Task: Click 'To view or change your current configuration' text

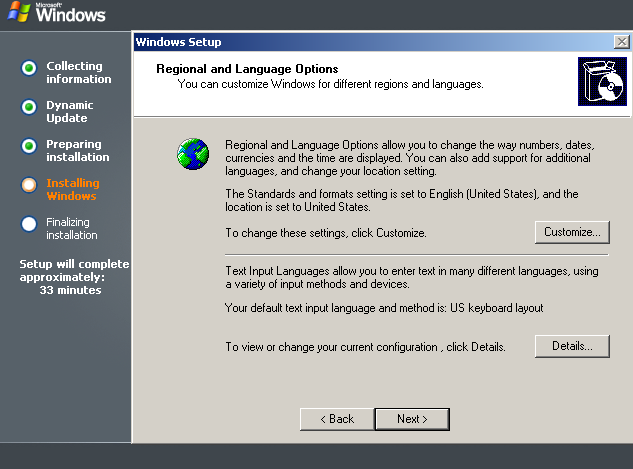Action: [x=365, y=347]
